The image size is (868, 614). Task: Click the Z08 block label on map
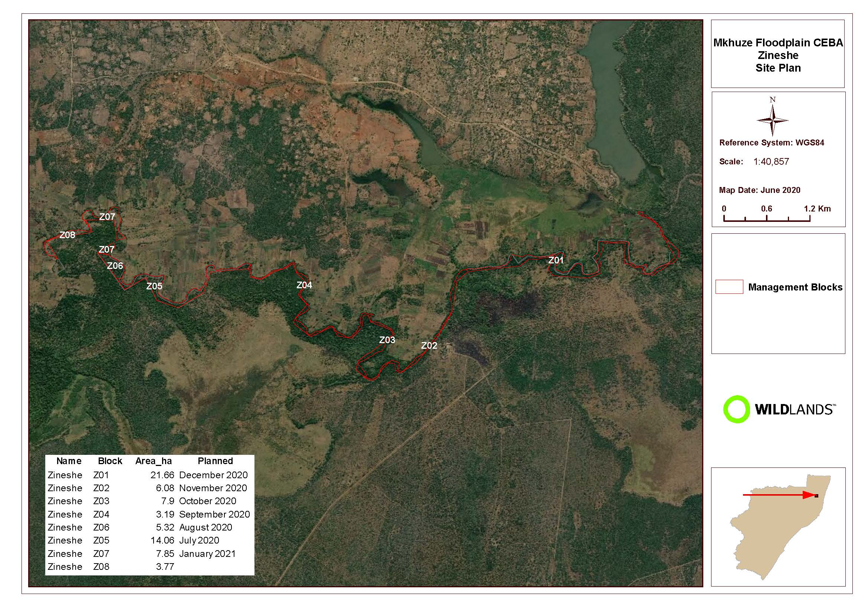coord(67,235)
